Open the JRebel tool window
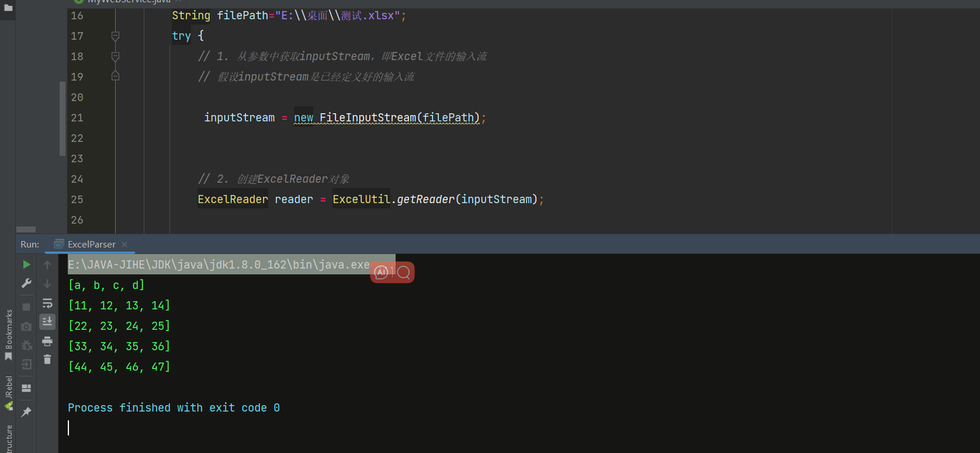This screenshot has height=453, width=980. coord(9,393)
